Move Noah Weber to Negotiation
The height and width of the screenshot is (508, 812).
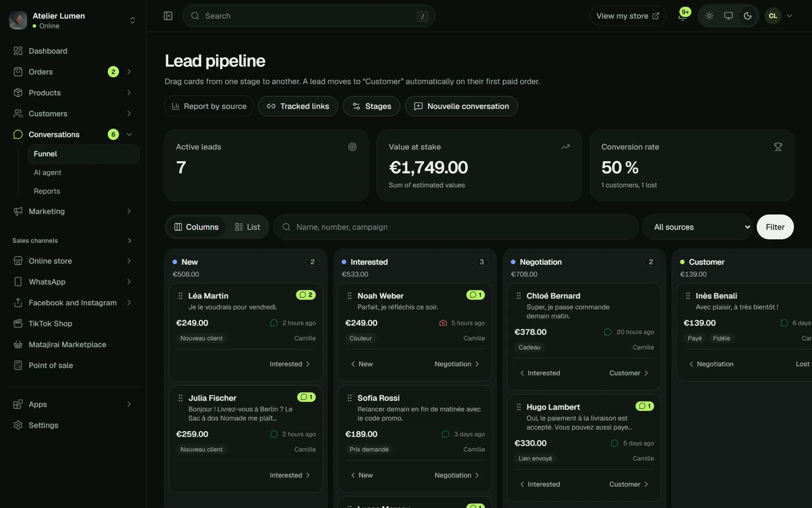(x=457, y=364)
